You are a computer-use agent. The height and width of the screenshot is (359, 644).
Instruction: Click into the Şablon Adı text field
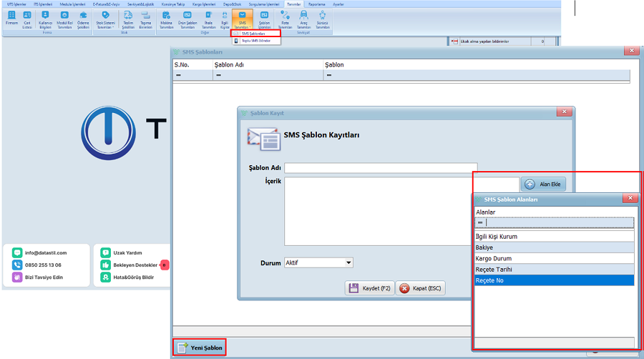tap(380, 168)
